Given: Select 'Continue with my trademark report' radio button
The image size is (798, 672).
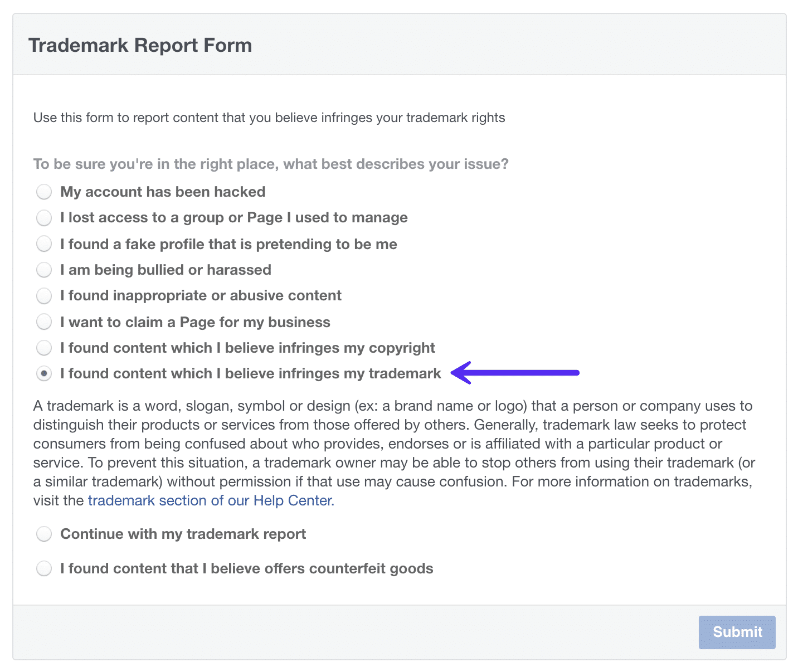Looking at the screenshot, I should click(44, 534).
